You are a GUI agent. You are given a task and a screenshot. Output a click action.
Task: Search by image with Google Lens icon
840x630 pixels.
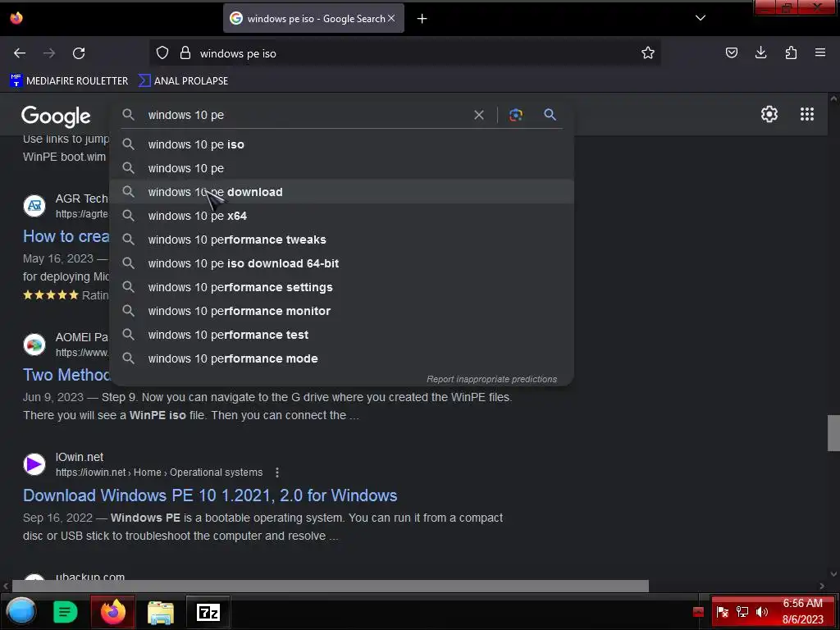click(x=516, y=115)
